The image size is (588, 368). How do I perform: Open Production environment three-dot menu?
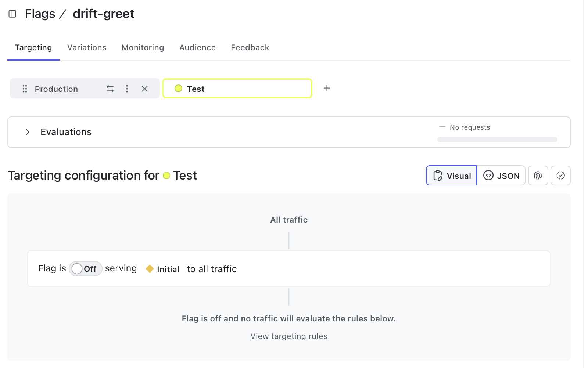click(x=127, y=89)
